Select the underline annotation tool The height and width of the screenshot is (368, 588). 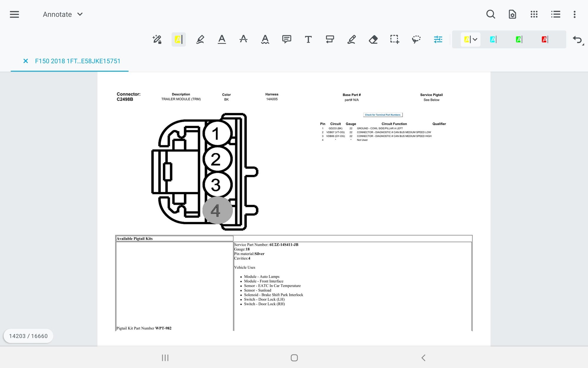[x=222, y=39]
